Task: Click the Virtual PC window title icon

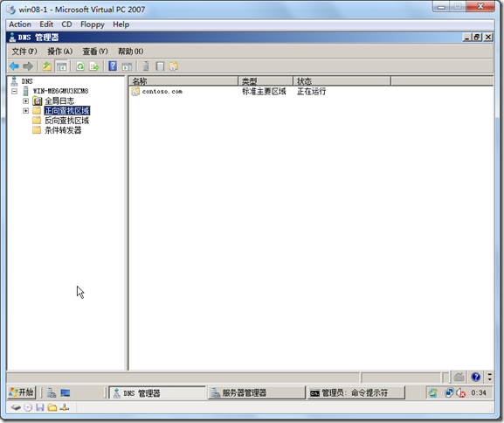Action: [x=11, y=10]
